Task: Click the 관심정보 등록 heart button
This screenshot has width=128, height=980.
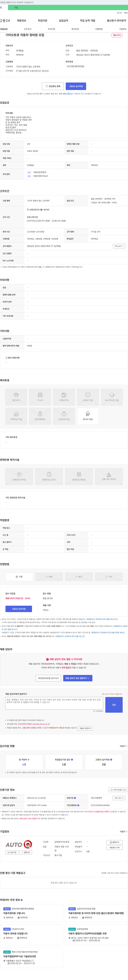Action: point(53,86)
